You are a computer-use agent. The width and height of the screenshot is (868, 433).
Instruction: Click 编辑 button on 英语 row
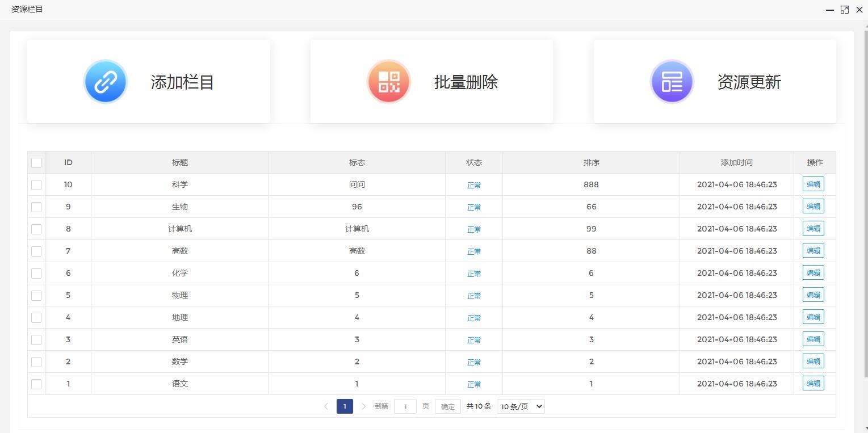coord(813,339)
